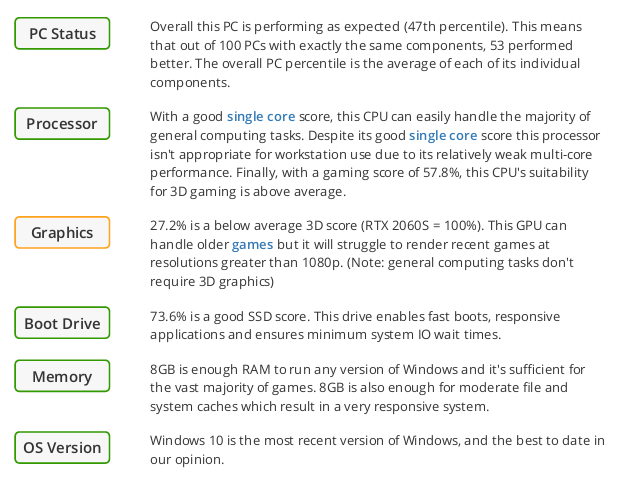
Task: Select the OS Version button
Action: pyautogui.click(x=62, y=448)
